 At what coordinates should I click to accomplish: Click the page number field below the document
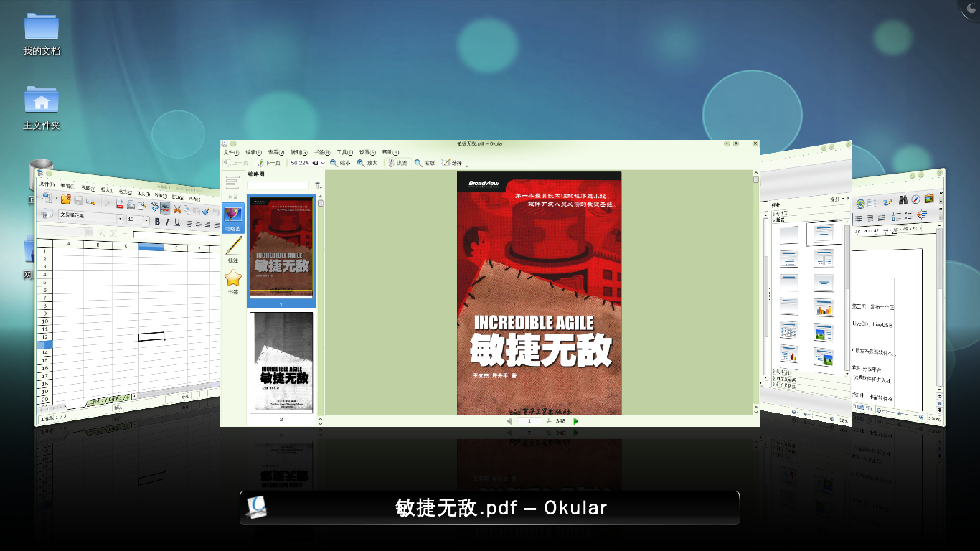point(529,421)
